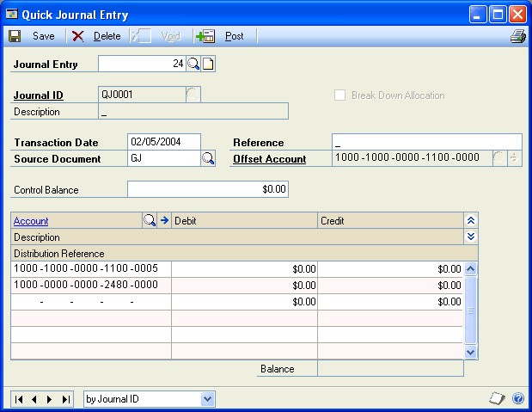Click the Balance total field
Viewport: 532px width, 412px height.
click(x=390, y=368)
